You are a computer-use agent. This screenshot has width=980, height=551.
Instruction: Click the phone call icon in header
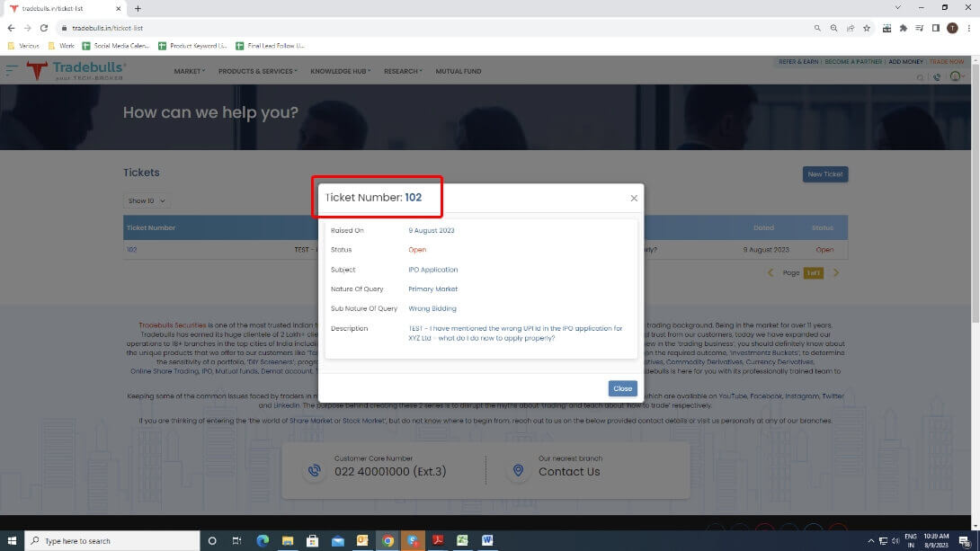tap(937, 77)
